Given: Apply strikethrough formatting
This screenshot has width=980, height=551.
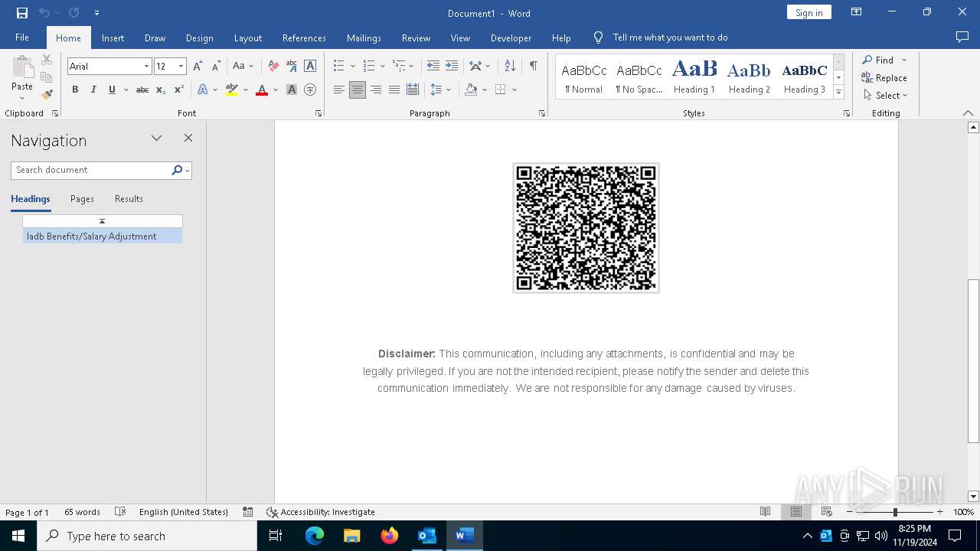Looking at the screenshot, I should (x=142, y=90).
